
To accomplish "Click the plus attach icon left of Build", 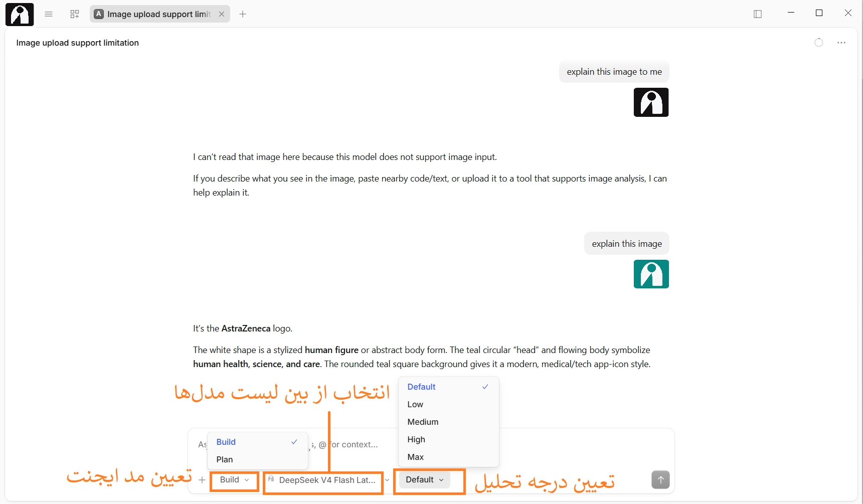I will (x=202, y=480).
